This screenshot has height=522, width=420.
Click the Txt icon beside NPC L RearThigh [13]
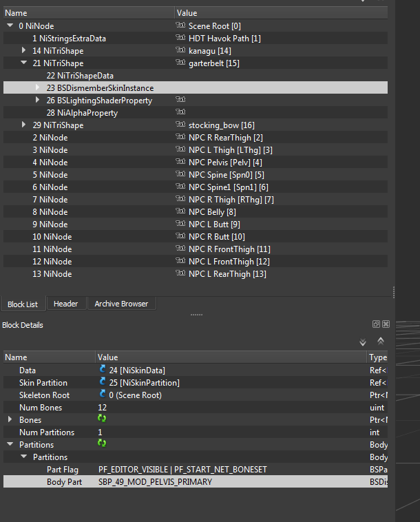pos(180,273)
